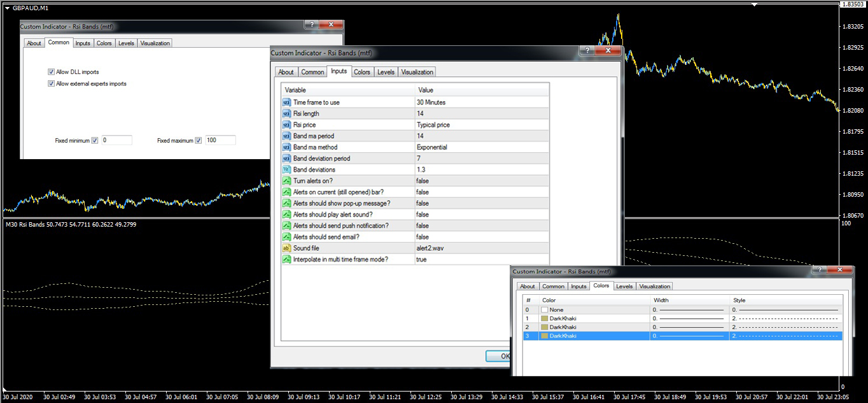Click the Sound file row icon
Screen dimensions: 868x403
[x=286, y=248]
